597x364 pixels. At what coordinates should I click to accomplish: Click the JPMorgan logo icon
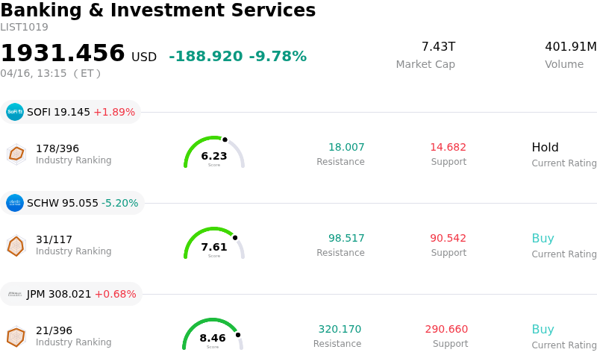point(15,294)
